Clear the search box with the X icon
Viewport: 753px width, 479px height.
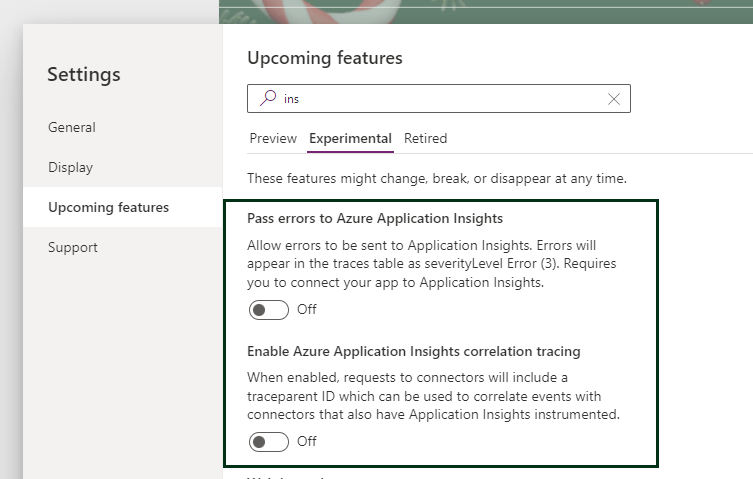point(614,99)
